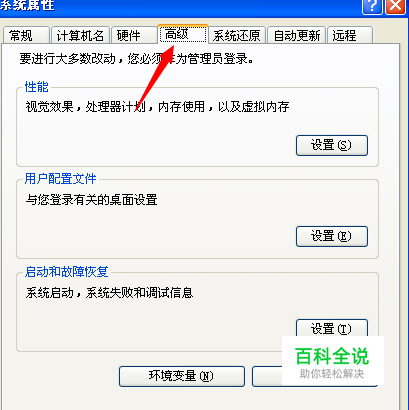Click the question mark help icon
409x410 pixels.
click(x=372, y=7)
